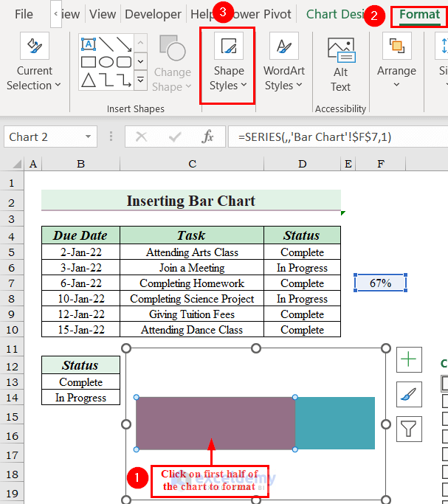Select the Triangle shape in the gallery
448x504 pixels.
tap(89, 80)
